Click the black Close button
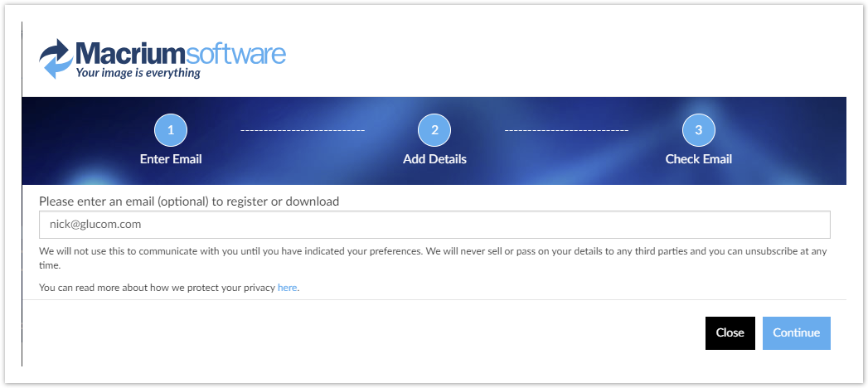Viewport: 868px width, 388px height. [730, 333]
